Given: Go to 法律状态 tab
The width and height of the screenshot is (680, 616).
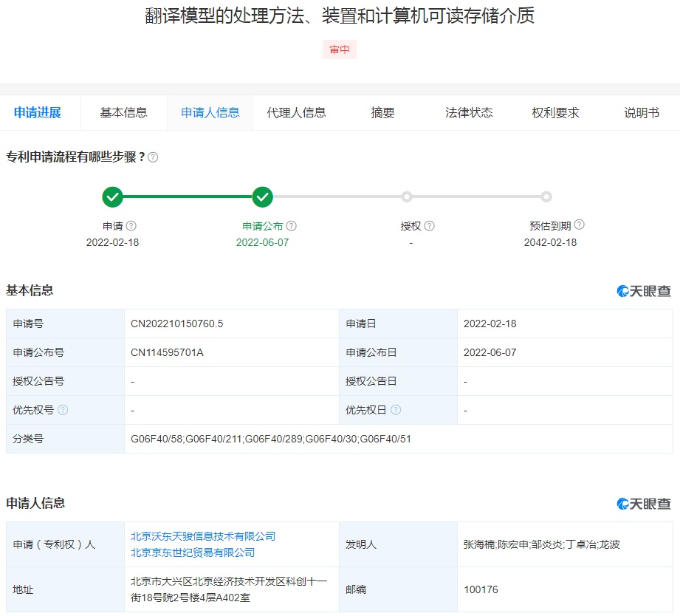Looking at the screenshot, I should click(x=469, y=113).
